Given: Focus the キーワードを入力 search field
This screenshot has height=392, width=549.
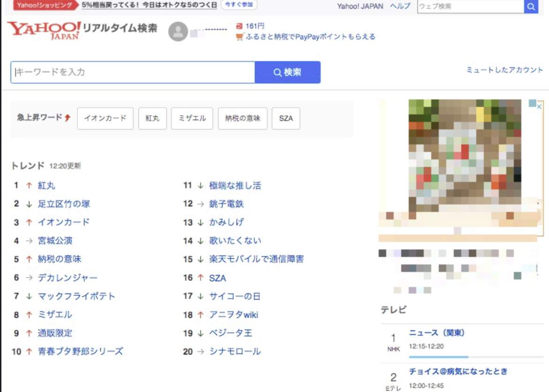Looking at the screenshot, I should coord(133,72).
